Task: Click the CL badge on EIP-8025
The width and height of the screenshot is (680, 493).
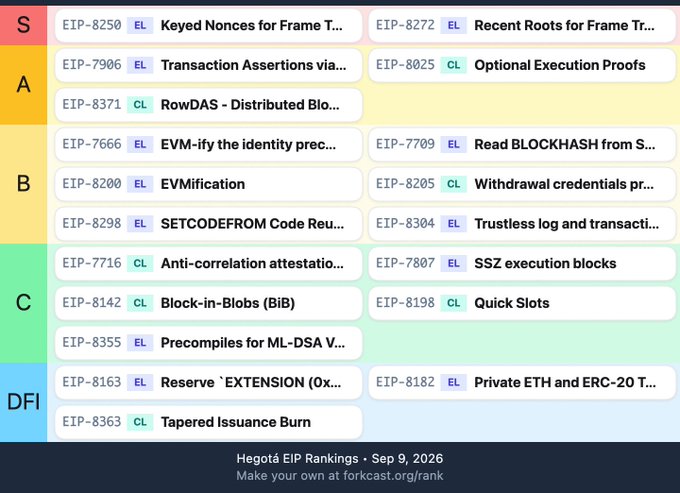Action: click(x=454, y=65)
